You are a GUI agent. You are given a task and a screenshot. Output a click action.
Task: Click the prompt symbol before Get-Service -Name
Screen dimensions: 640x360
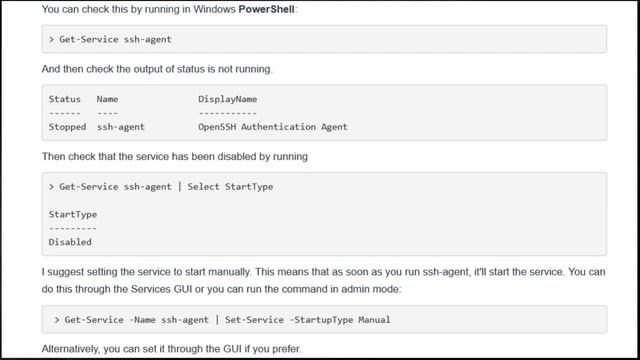[x=57, y=320]
